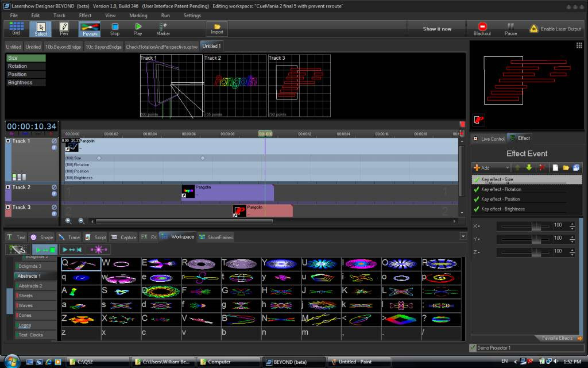The image size is (588, 368).
Task: Expand Track 2 using its arrow
Action: [x=8, y=187]
